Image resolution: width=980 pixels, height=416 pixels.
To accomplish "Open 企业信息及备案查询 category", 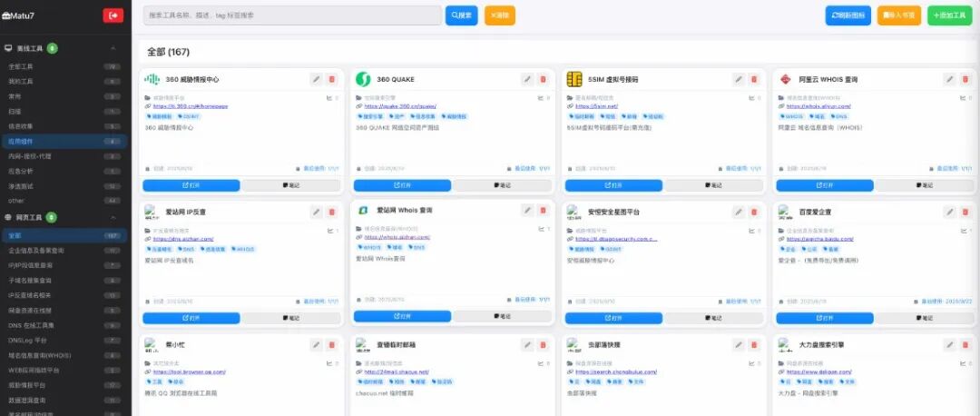I will 64,250.
